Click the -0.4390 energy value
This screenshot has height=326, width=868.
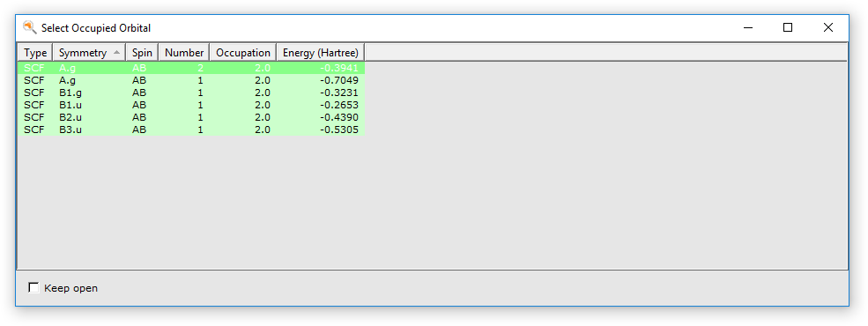point(339,117)
